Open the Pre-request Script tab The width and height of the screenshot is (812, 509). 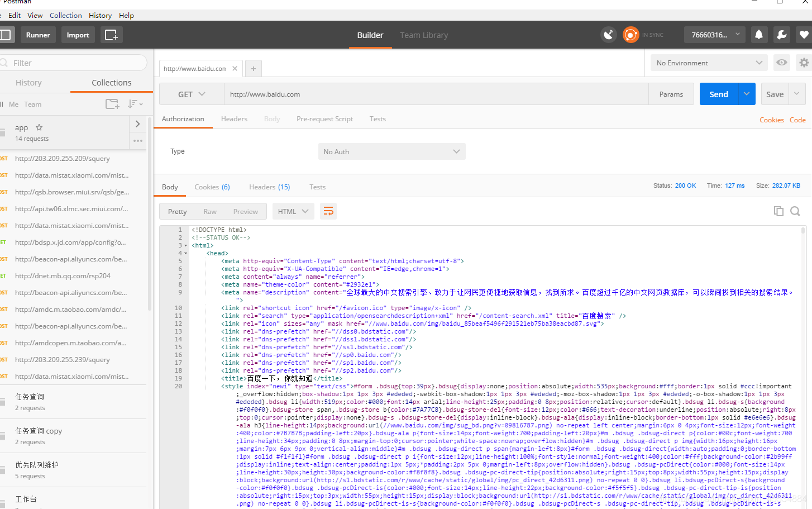(324, 119)
